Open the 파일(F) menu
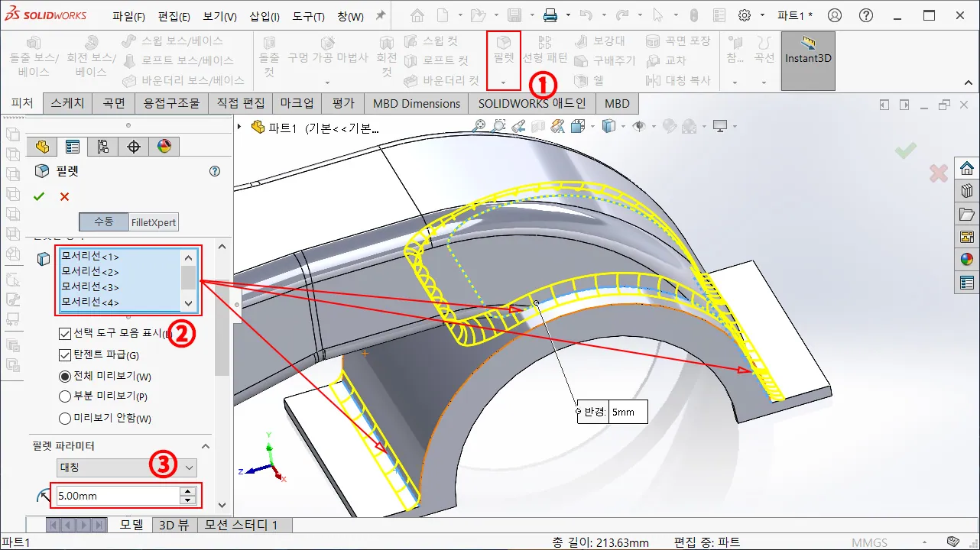The width and height of the screenshot is (980, 550). [128, 16]
